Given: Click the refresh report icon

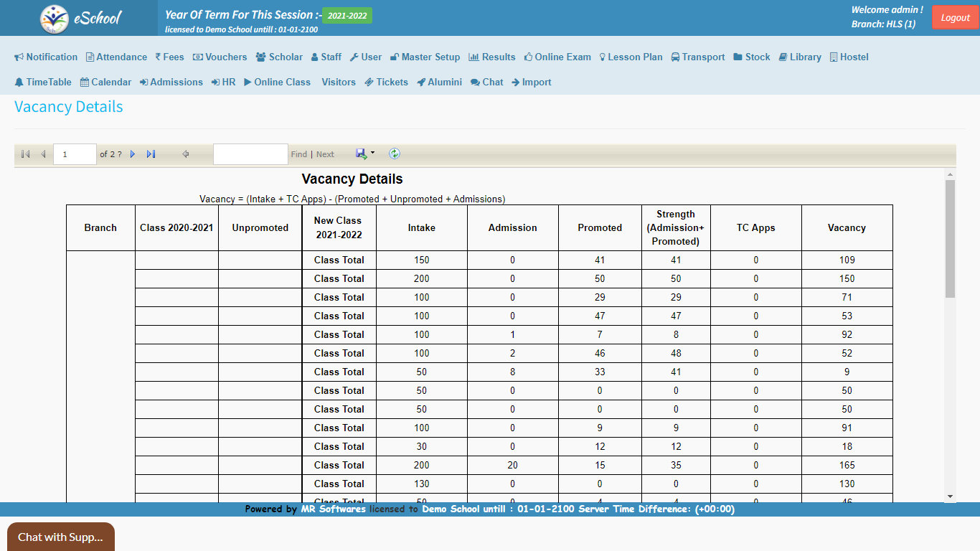Looking at the screenshot, I should [395, 154].
